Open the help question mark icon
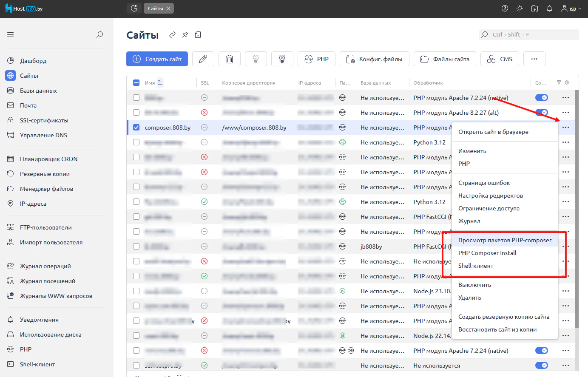This screenshot has width=588, height=377. (x=505, y=9)
